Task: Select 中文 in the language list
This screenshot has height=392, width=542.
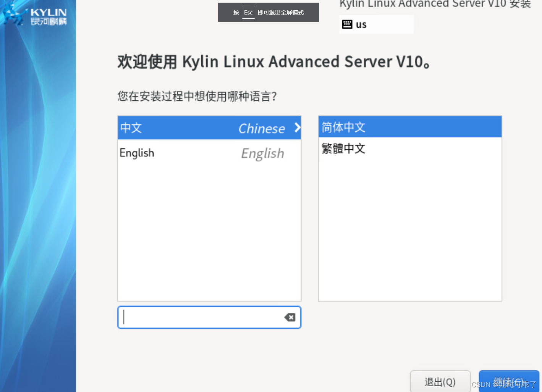Action: (x=209, y=128)
